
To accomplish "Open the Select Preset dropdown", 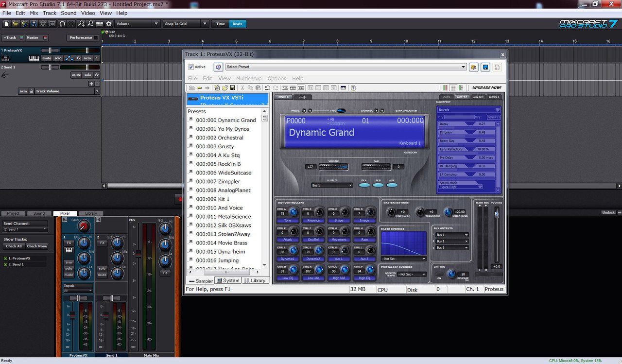I will click(346, 67).
